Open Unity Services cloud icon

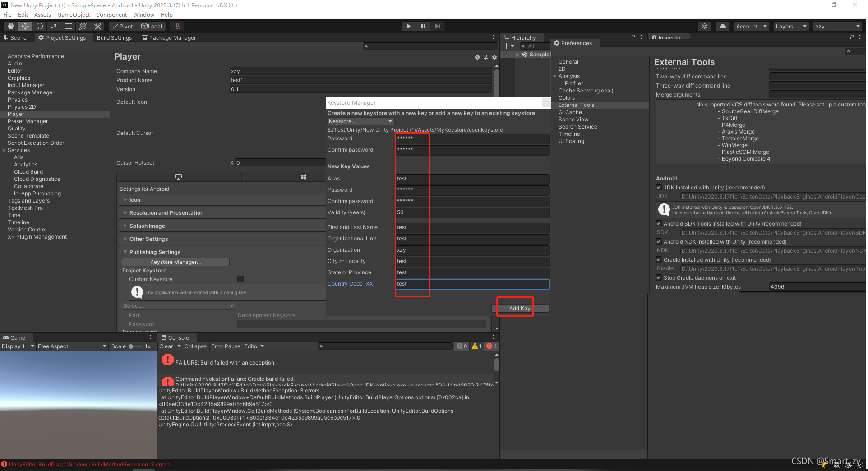tap(723, 26)
